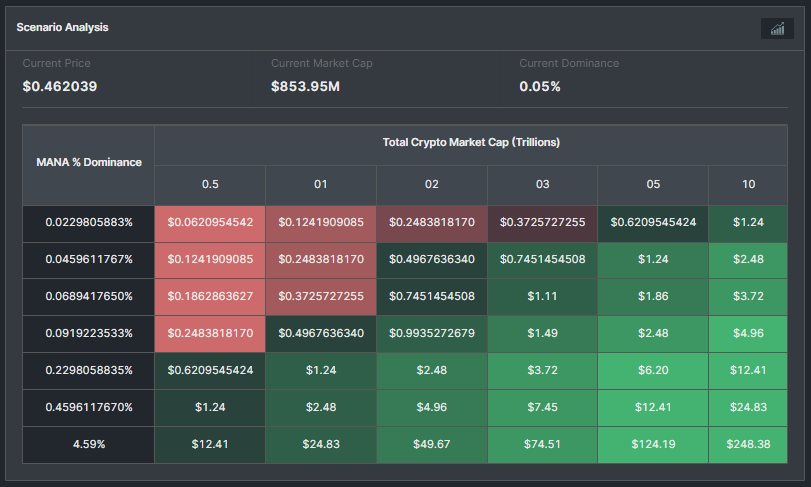
Task: Click the red $0.0620954542 price cell
Action: click(210, 222)
